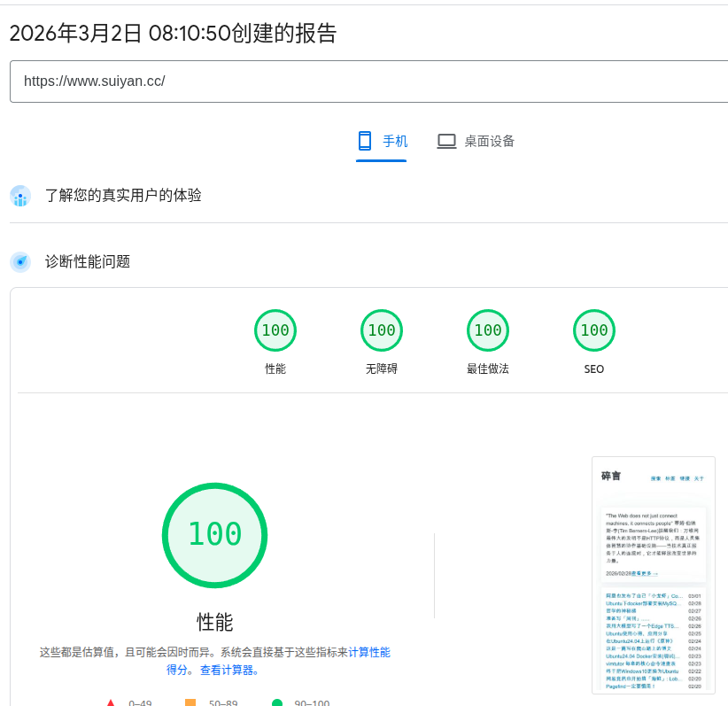Select the 无障碍 score gauge

[x=382, y=330]
